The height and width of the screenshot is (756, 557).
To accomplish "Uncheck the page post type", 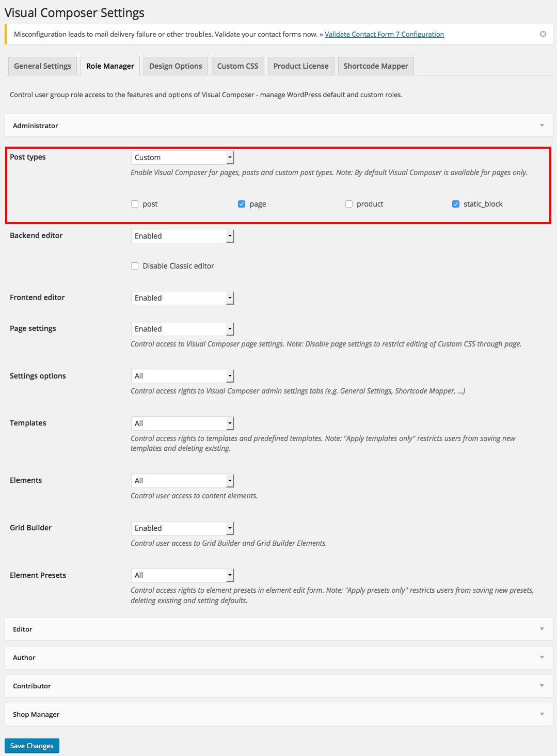I will tap(242, 204).
